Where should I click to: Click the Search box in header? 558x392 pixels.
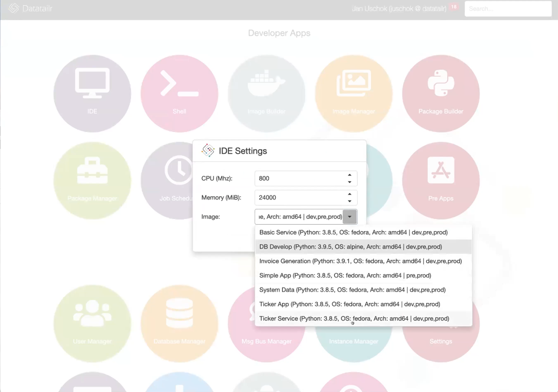click(x=508, y=9)
